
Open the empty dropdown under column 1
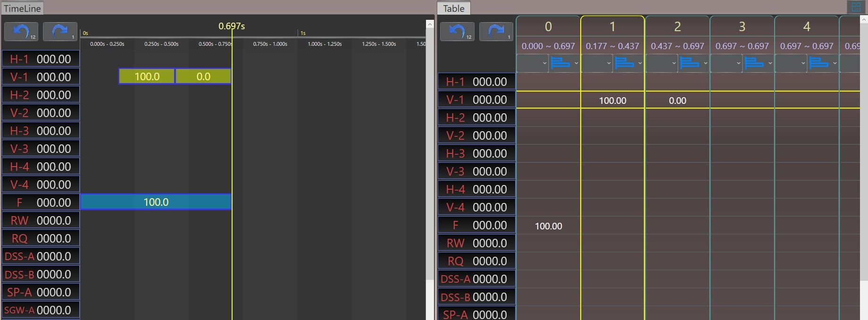[596, 63]
